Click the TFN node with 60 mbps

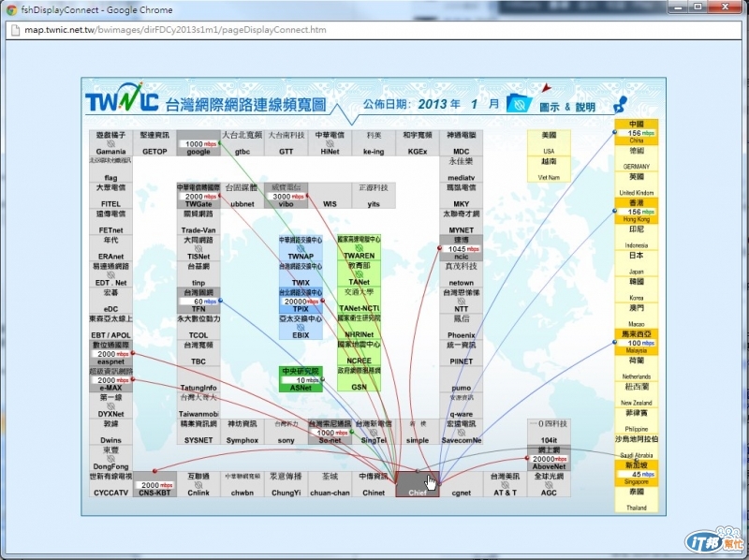pyautogui.click(x=198, y=300)
